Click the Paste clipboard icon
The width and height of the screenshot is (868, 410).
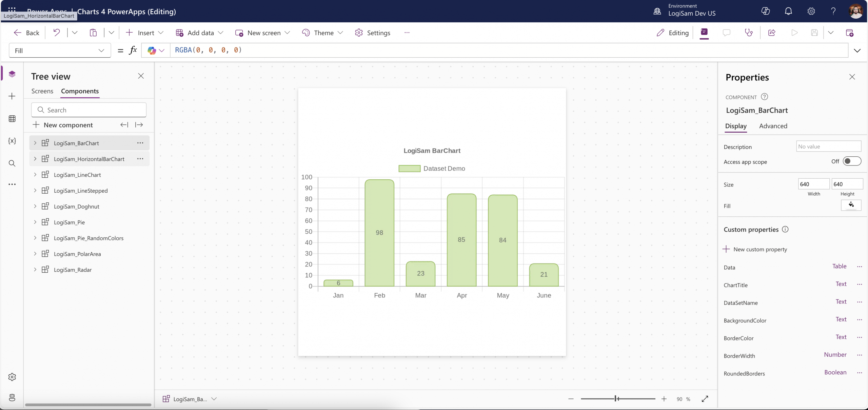pyautogui.click(x=93, y=33)
